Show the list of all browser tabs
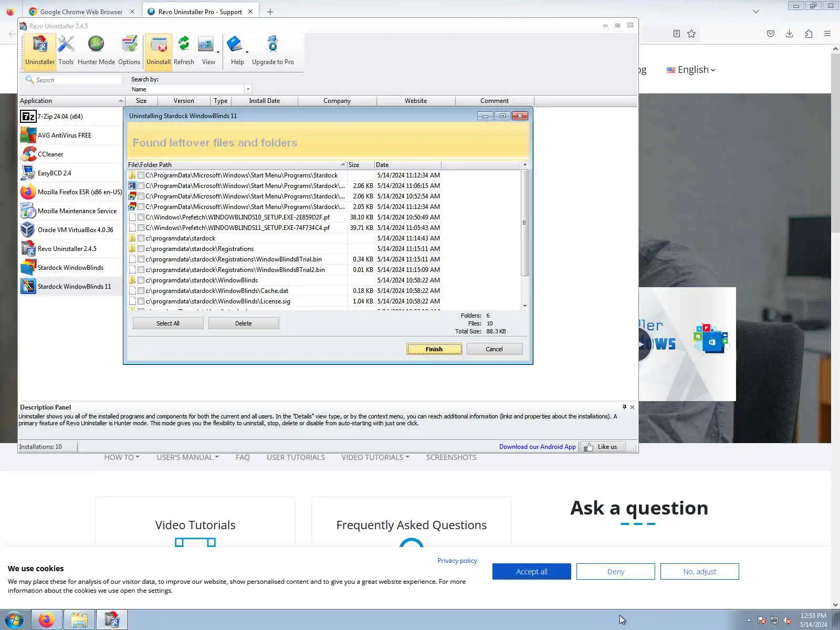This screenshot has width=840, height=630. point(756,12)
